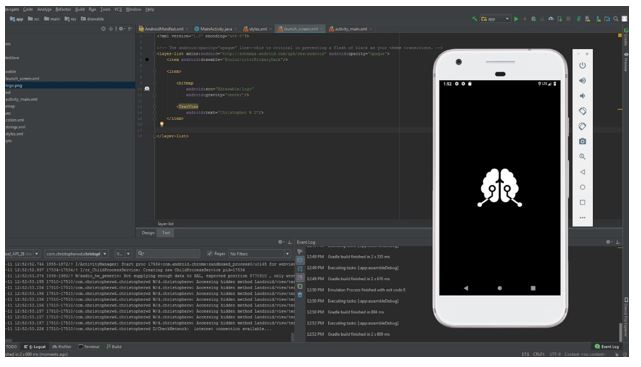The image size is (641, 367).
Task: Rotate emulator right with second rotate icon
Action: (x=583, y=126)
